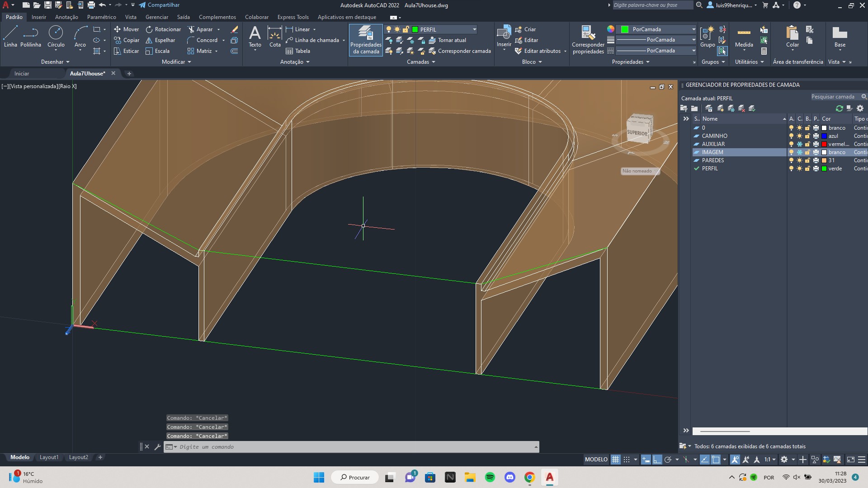The width and height of the screenshot is (868, 488).
Task: Open the Express Tools ribbon tab
Action: [293, 17]
